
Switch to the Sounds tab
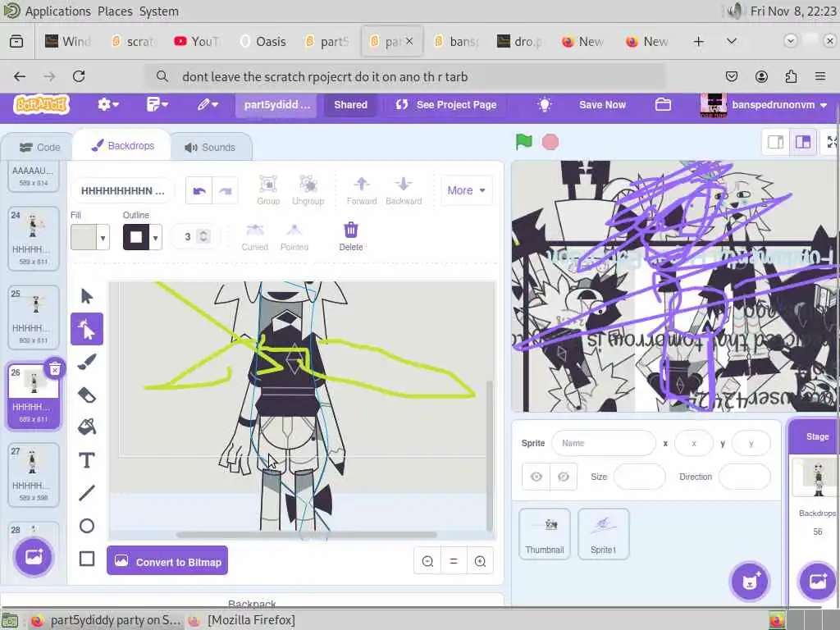click(x=211, y=148)
